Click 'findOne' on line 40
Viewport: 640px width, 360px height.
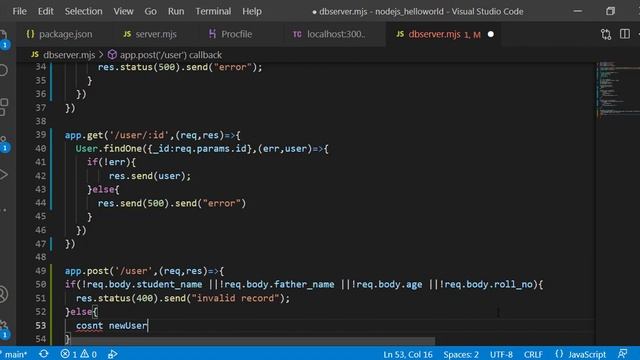pyautogui.click(x=122, y=149)
